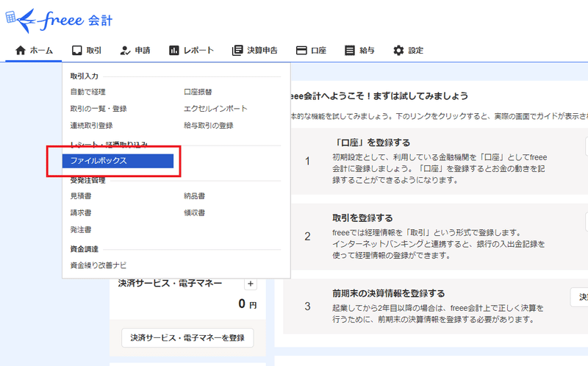The image size is (588, 366).
Task: Open the レポート menu label
Action: pos(198,50)
